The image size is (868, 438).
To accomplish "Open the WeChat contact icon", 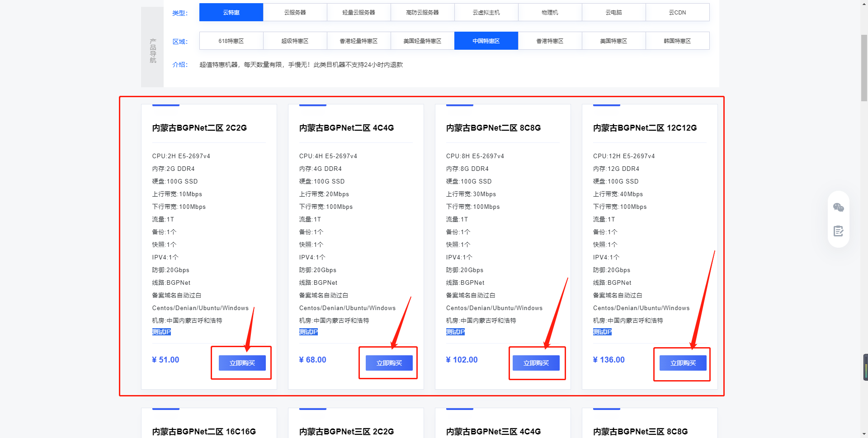I will tap(838, 207).
